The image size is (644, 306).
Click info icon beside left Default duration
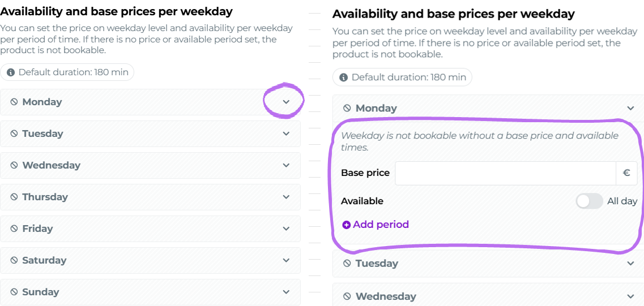11,72
